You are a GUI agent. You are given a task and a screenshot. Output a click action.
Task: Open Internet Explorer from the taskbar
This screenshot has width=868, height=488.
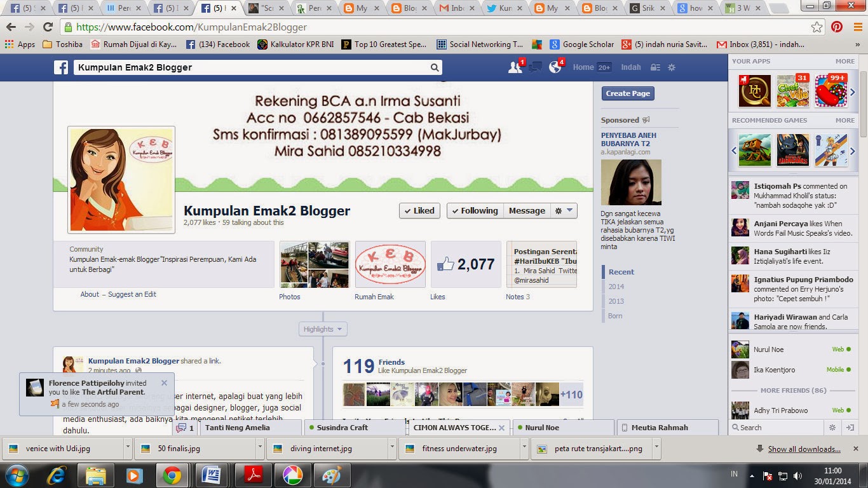pos(57,475)
